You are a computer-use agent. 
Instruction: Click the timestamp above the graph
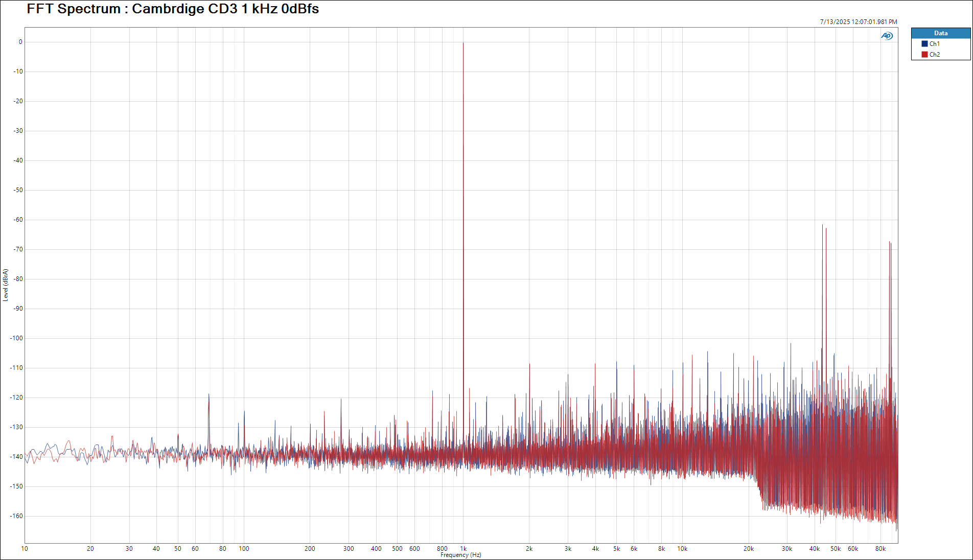coord(858,22)
